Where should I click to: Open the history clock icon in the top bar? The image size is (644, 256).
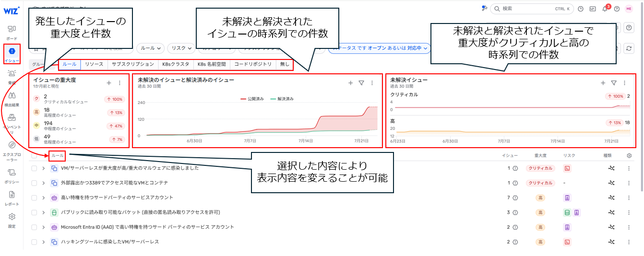pyautogui.click(x=581, y=9)
